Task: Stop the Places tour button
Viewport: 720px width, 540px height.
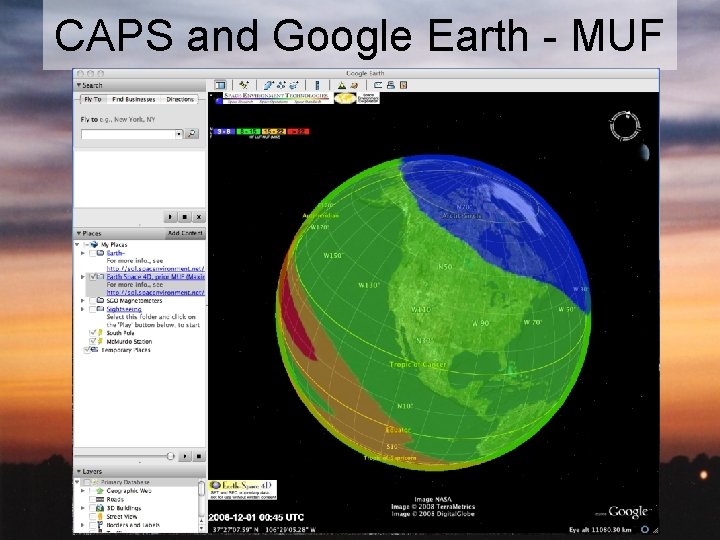Action: pyautogui.click(x=199, y=456)
